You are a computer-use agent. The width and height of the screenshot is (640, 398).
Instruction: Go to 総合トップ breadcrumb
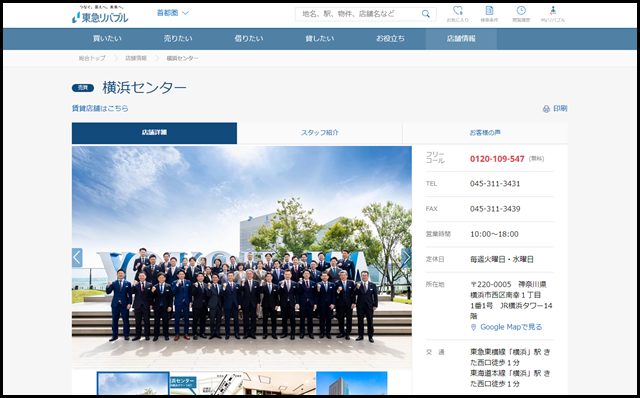point(92,58)
